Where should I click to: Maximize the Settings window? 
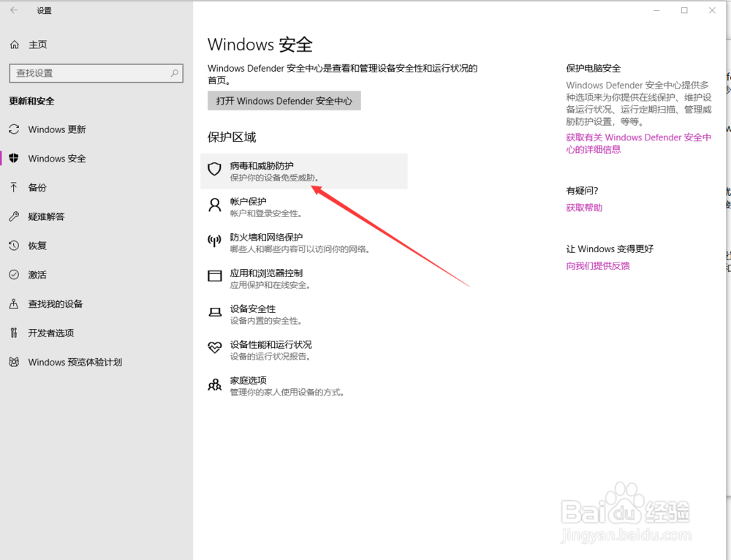tap(684, 10)
